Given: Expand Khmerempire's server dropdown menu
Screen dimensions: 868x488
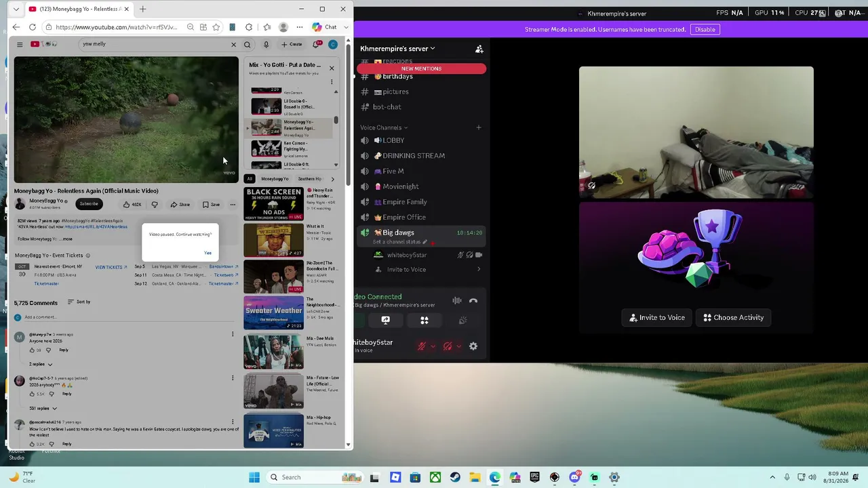Looking at the screenshot, I should (x=397, y=49).
